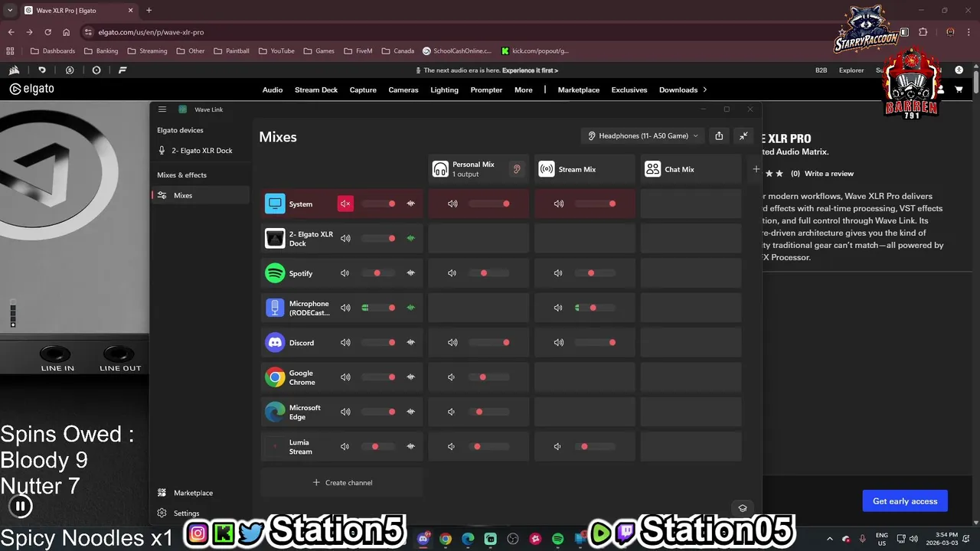Add a new mix with plus icon
980x551 pixels.
756,169
